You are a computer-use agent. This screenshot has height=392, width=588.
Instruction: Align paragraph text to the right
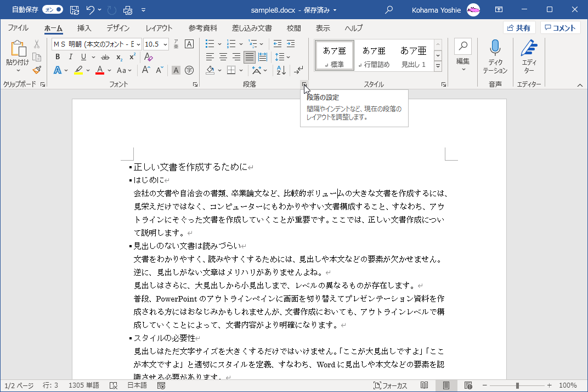[x=236, y=57]
